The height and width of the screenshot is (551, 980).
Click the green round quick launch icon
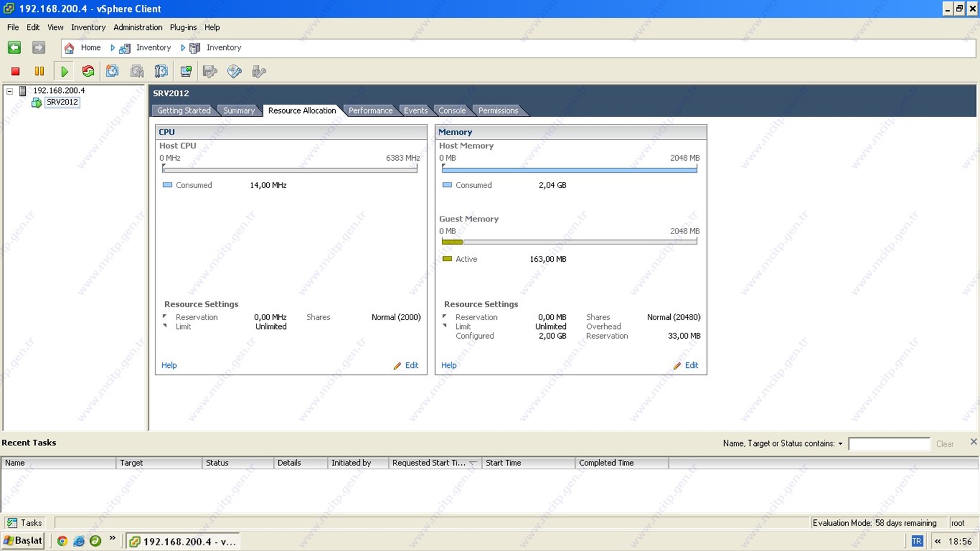click(x=95, y=541)
